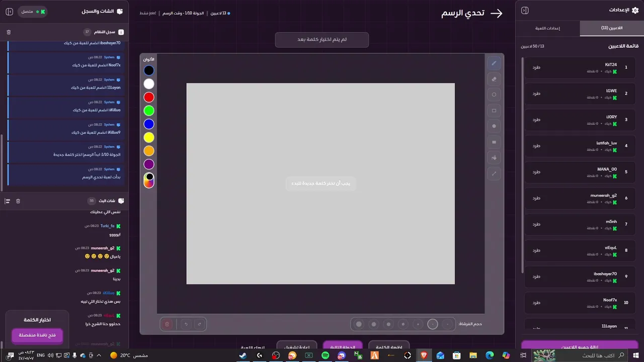Select the eraser tool

[x=494, y=79]
